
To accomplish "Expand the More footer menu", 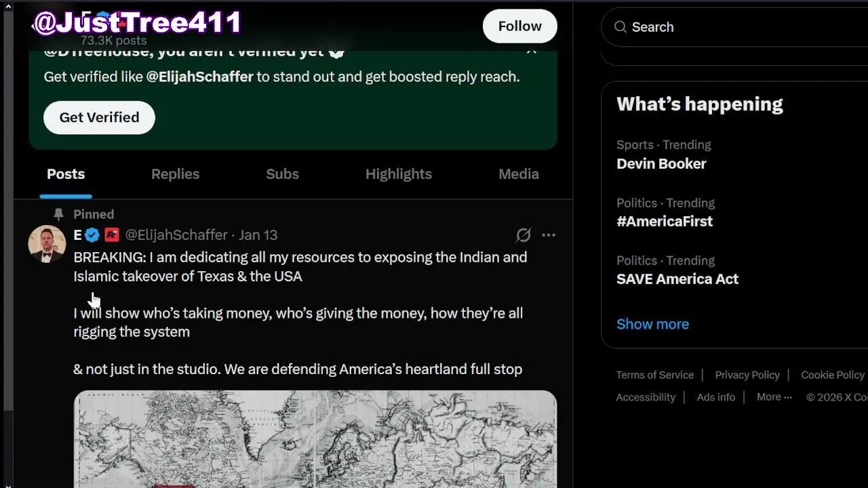I will click(x=774, y=397).
